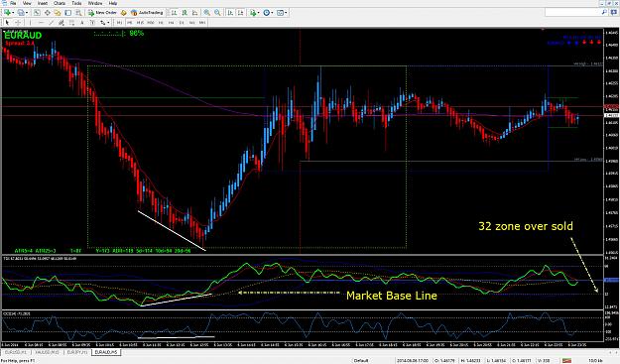The image size is (620, 364).
Task: Zoom out on the chart
Action: click(x=217, y=13)
